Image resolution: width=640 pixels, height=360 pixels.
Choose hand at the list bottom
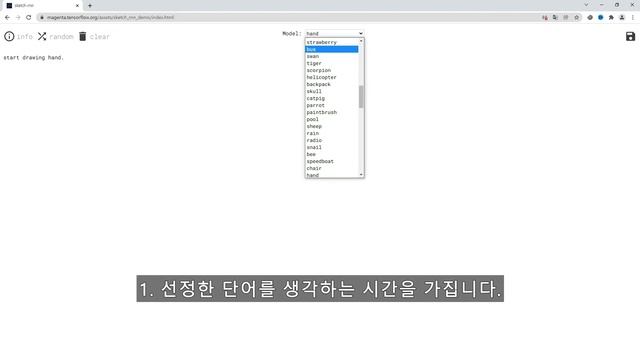pos(332,175)
